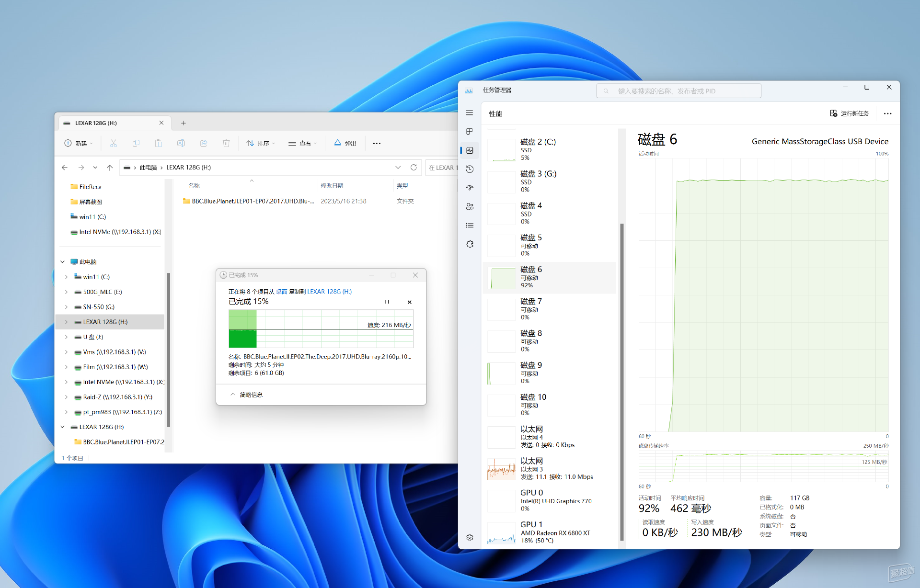
Task: Select GPU 1 AMD Radeon RX 6800 XT
Action: coord(549,532)
